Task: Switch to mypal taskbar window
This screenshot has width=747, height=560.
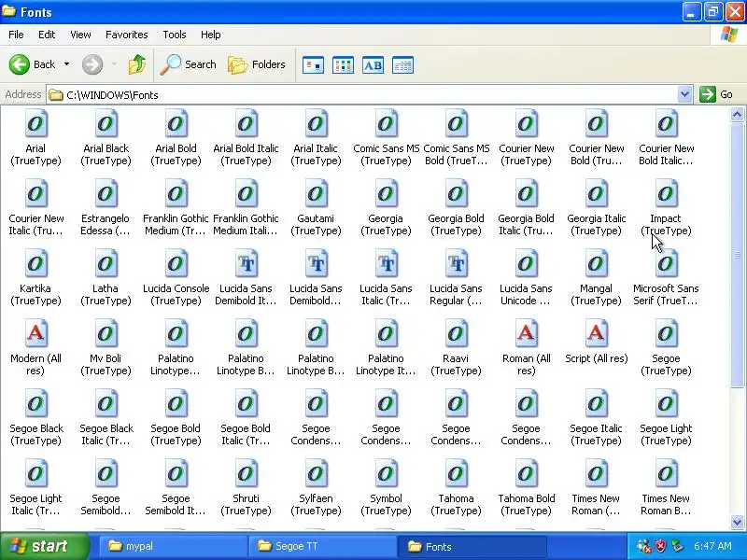Action: (174, 546)
